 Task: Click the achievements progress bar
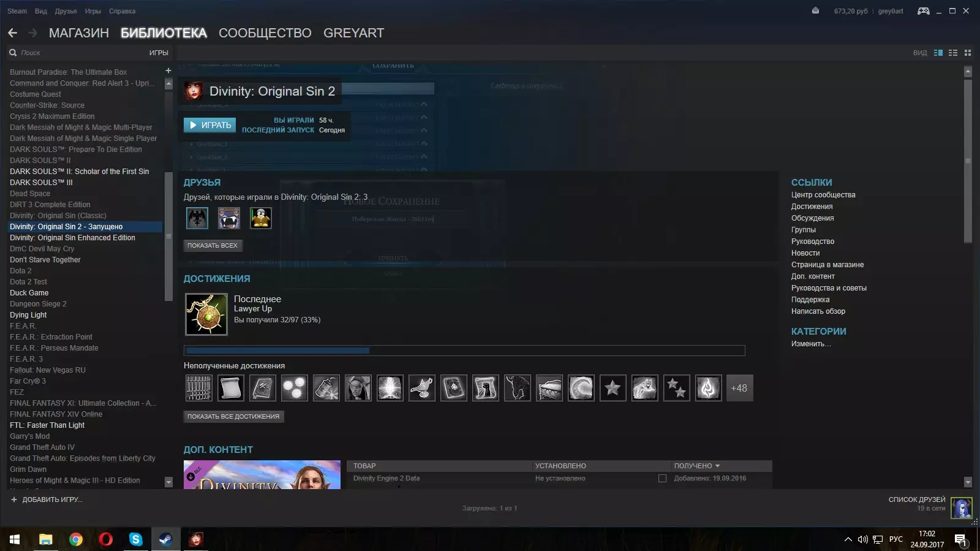pos(464,351)
